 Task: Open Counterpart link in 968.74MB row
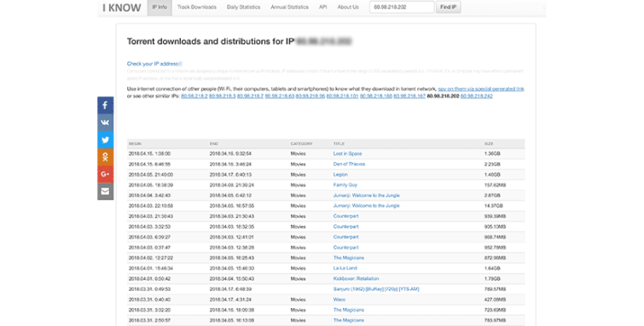tap(345, 236)
